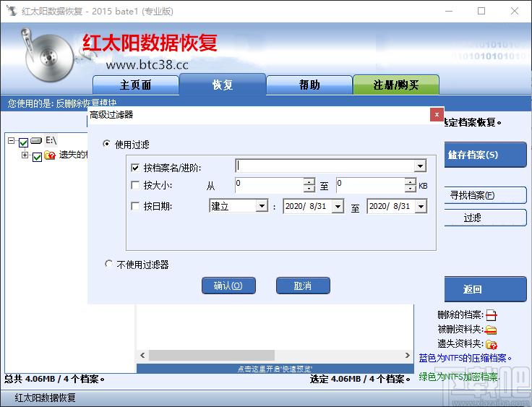Click the deleted folder legend icon

coord(491,330)
